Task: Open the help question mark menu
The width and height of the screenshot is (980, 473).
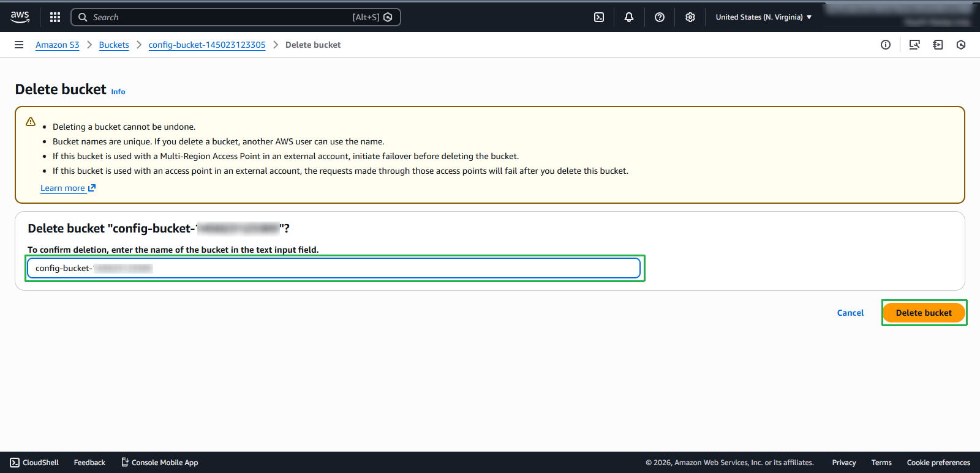Action: pos(659,17)
